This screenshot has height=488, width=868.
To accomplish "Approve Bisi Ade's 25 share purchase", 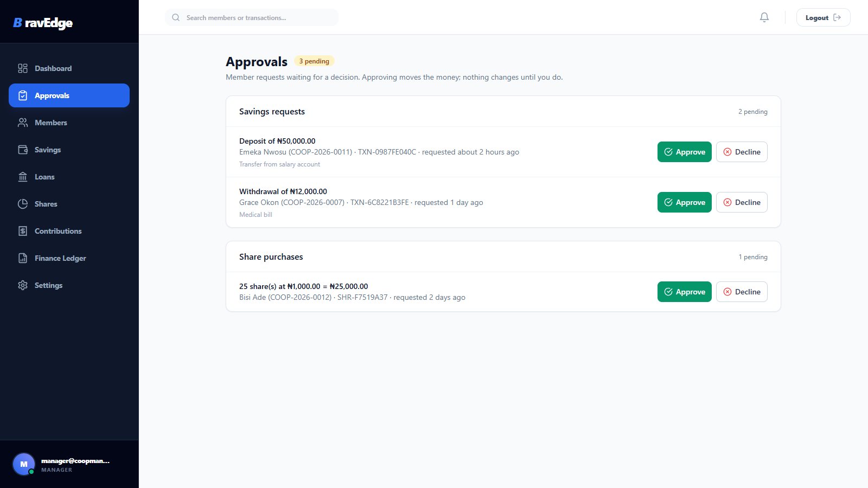I will pos(685,292).
